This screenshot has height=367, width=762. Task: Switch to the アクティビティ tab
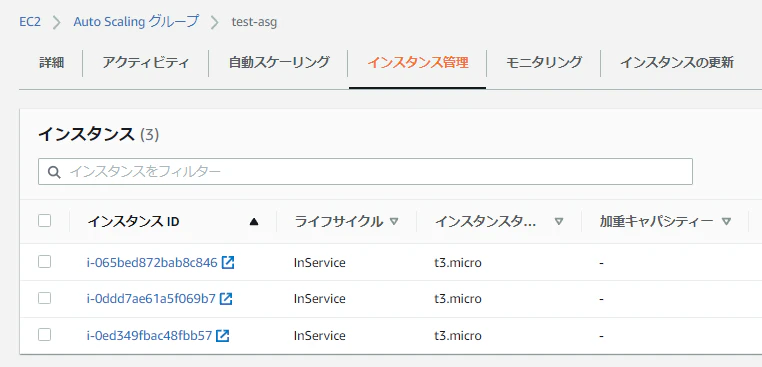pos(146,63)
